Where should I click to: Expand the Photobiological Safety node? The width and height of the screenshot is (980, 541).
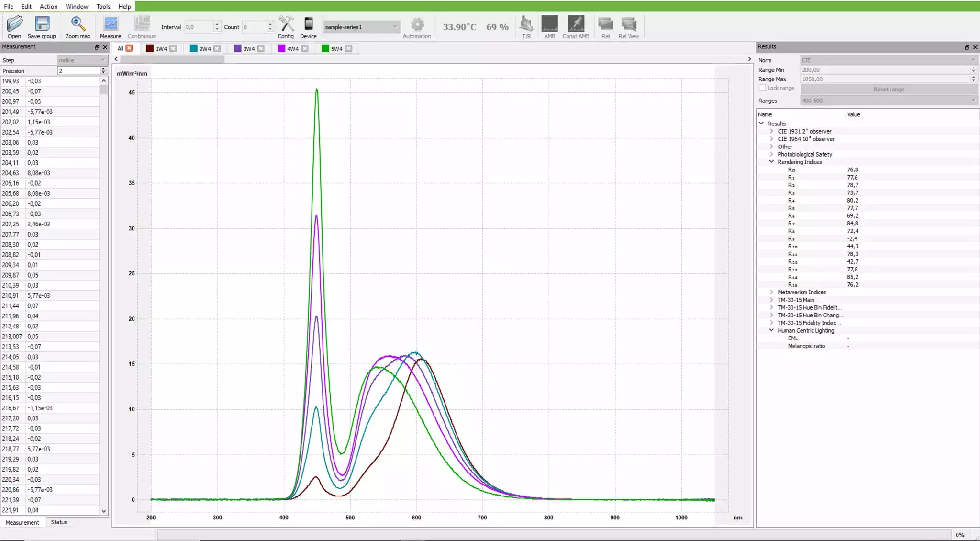pos(771,154)
